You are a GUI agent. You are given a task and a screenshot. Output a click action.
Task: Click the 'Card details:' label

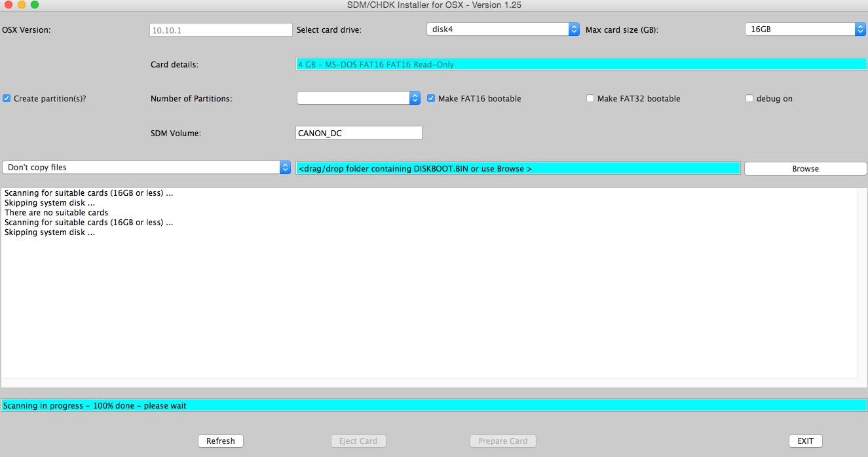pos(174,65)
